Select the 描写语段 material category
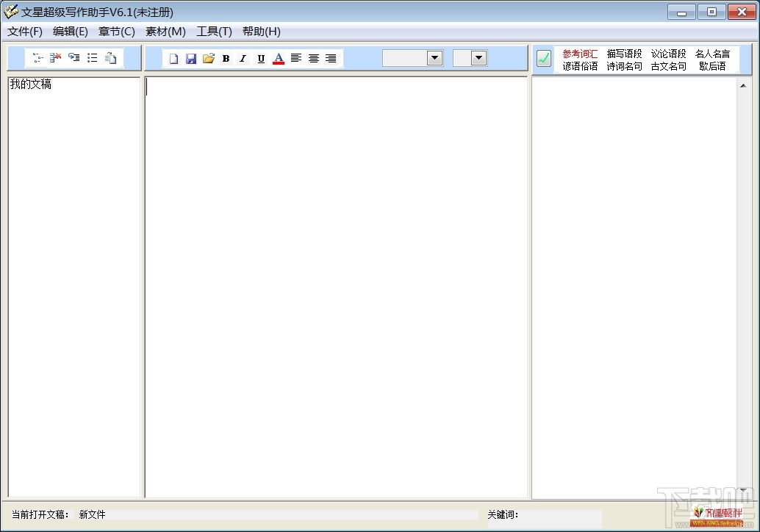Screen dimensions: 760x532 624,54
